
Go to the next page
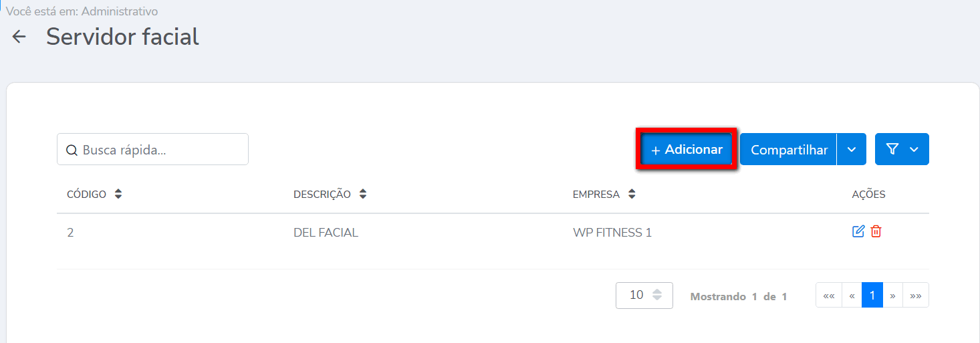[x=893, y=295]
